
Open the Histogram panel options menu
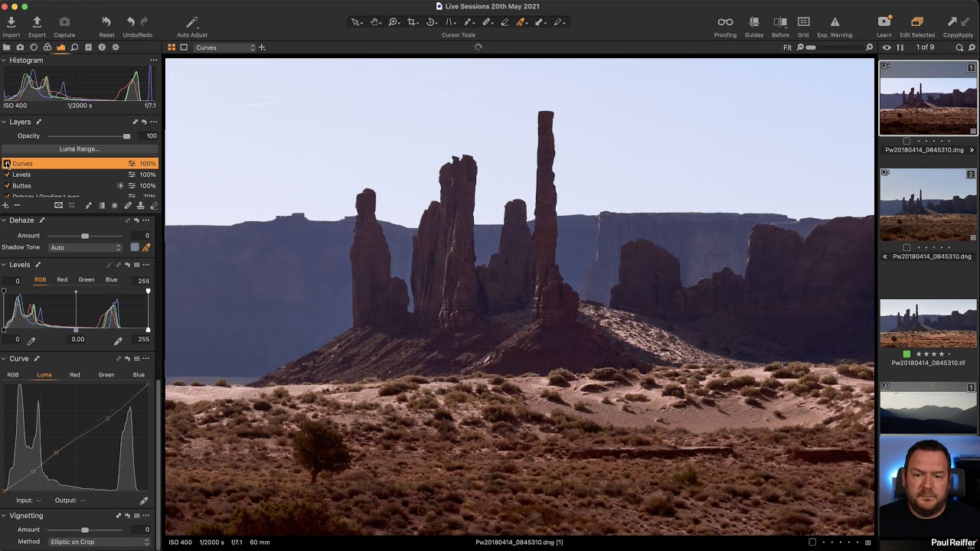click(153, 60)
